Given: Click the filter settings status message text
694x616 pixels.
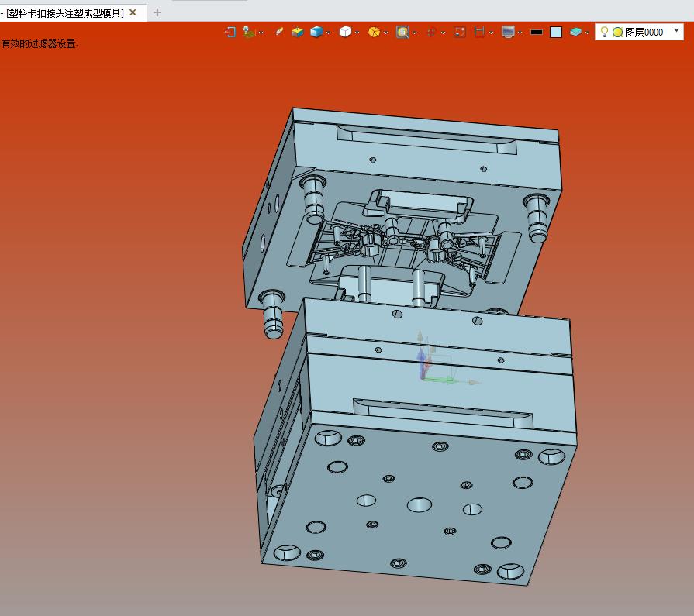Looking at the screenshot, I should tap(40, 44).
